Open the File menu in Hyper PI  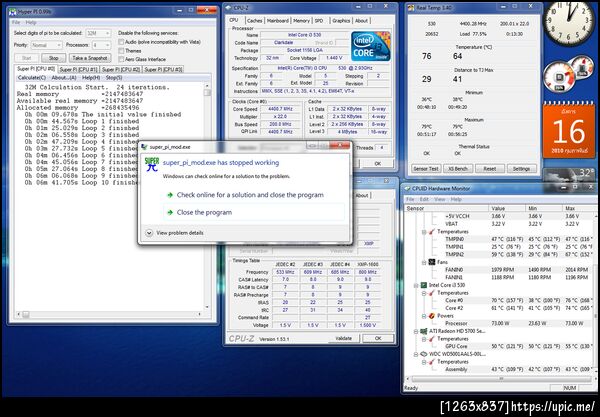point(16,23)
